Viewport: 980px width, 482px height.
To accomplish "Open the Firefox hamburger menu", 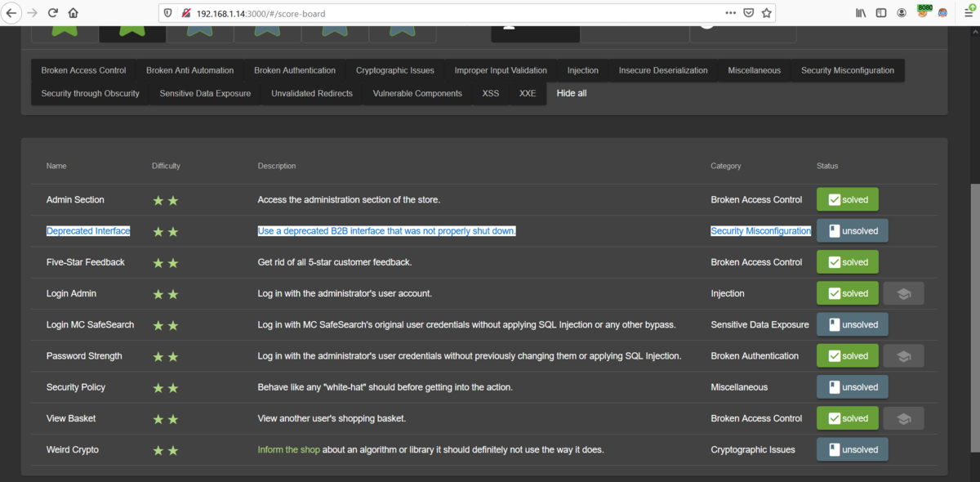I will click(969, 13).
